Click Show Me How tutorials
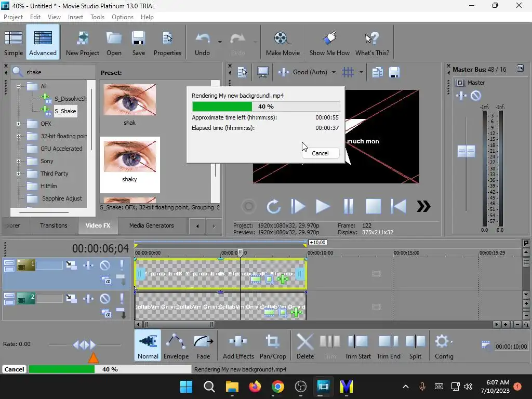Image resolution: width=532 pixels, height=399 pixels. click(x=329, y=43)
